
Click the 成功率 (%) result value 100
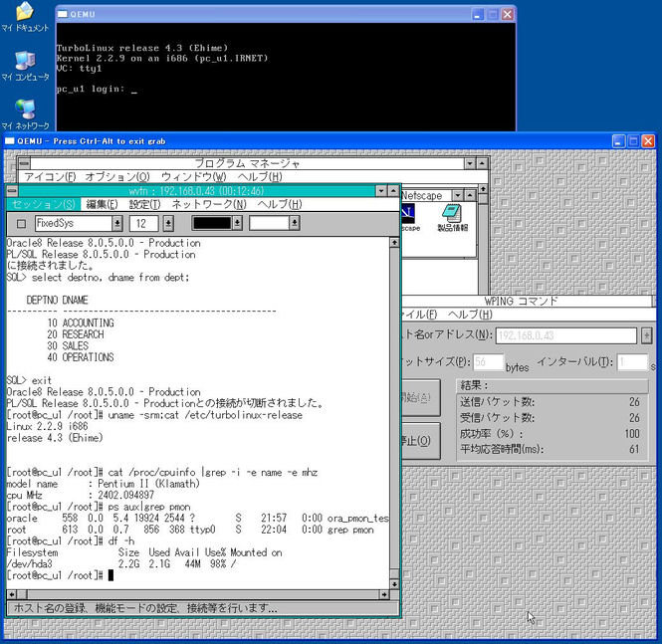[x=632, y=434]
